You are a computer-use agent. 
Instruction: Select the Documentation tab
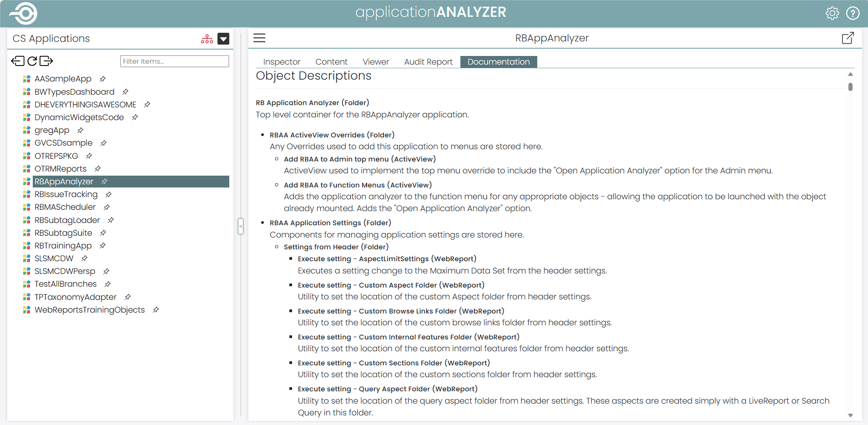coord(499,62)
